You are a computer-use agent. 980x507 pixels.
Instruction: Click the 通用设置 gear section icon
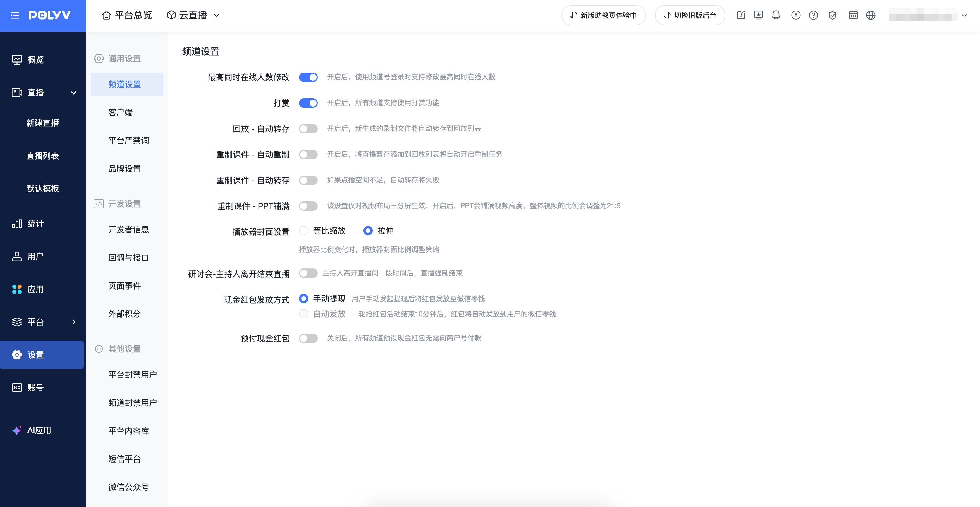tap(99, 59)
